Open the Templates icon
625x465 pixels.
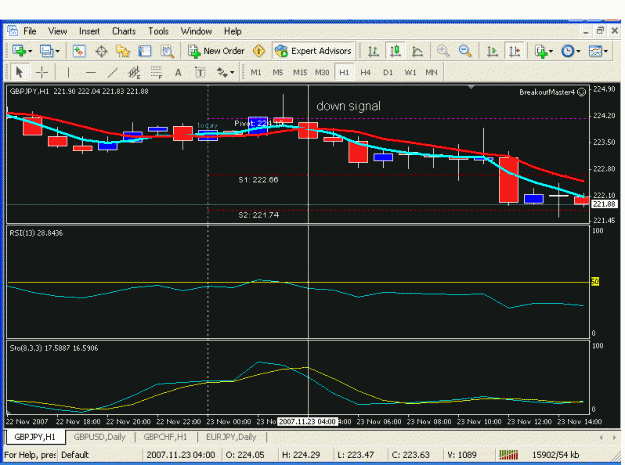[596, 51]
